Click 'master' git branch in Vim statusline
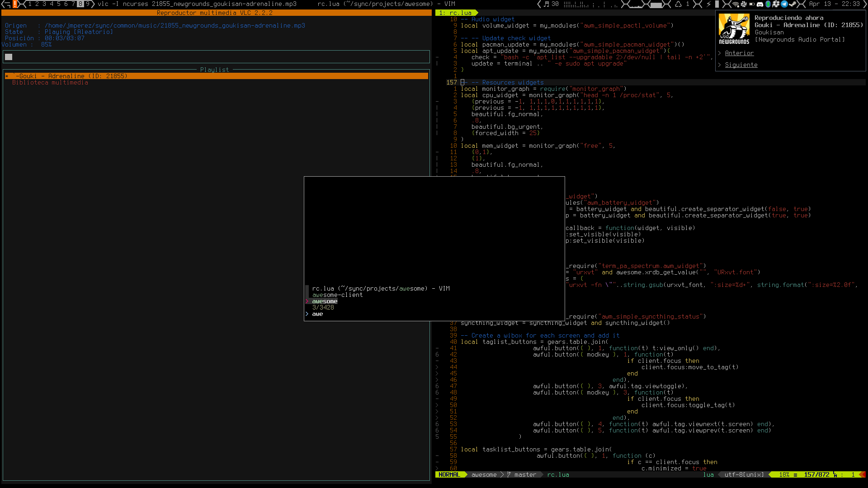 pyautogui.click(x=525, y=475)
